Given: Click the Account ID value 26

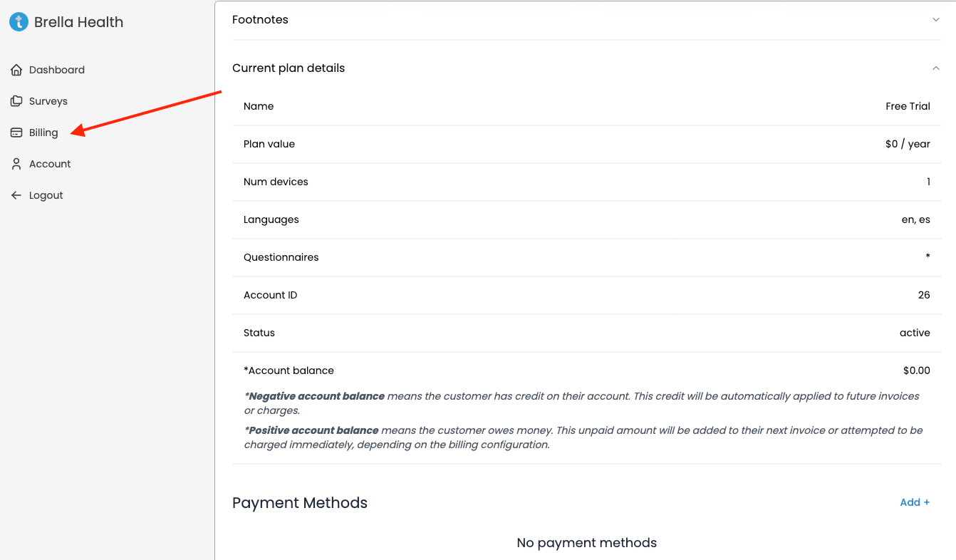Looking at the screenshot, I should (x=924, y=295).
